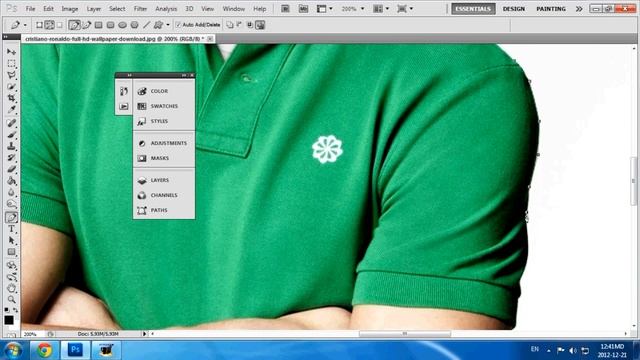Image resolution: width=640 pixels, height=360 pixels.
Task: Select the 3D Rotate tool
Action: tap(11, 265)
